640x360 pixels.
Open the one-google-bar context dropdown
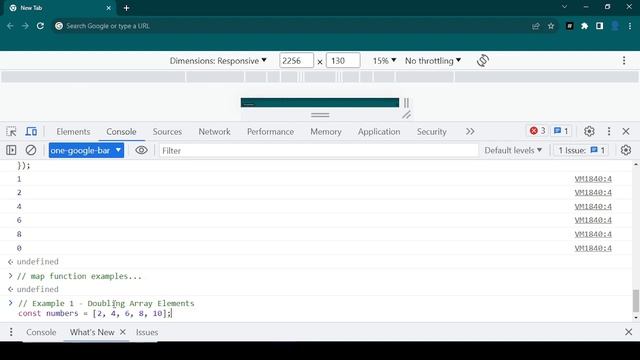pyautogui.click(x=86, y=150)
